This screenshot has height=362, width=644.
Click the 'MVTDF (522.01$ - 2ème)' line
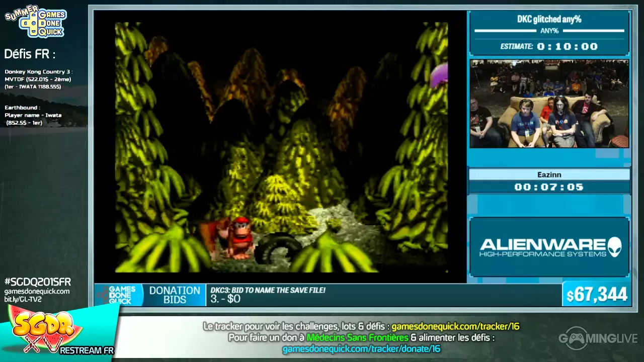coord(38,79)
